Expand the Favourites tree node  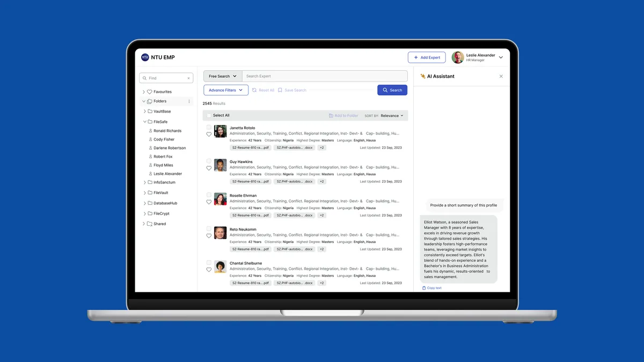[144, 92]
